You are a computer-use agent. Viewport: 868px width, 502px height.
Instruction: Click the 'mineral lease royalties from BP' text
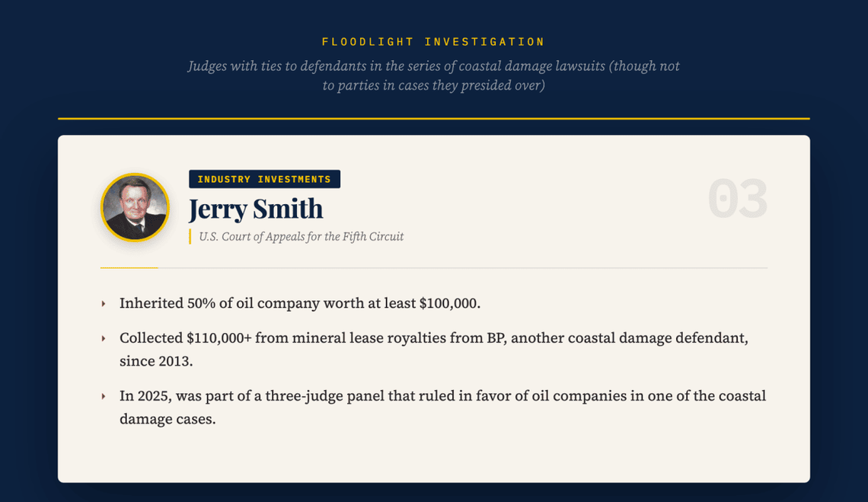pos(381,337)
